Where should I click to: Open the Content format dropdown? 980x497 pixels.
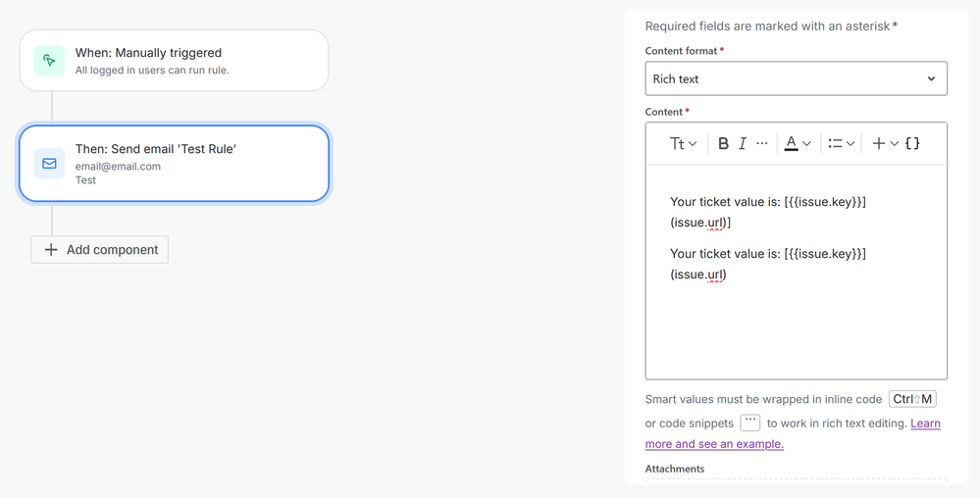[x=796, y=78]
